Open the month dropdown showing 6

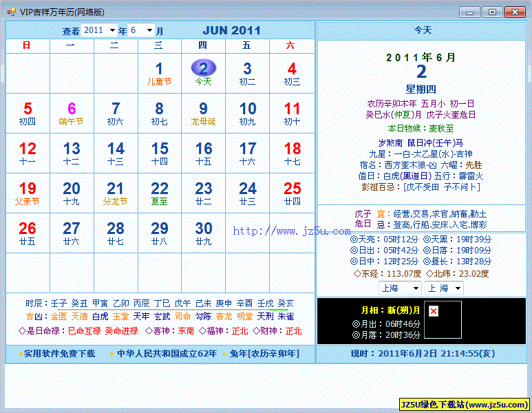[x=150, y=30]
